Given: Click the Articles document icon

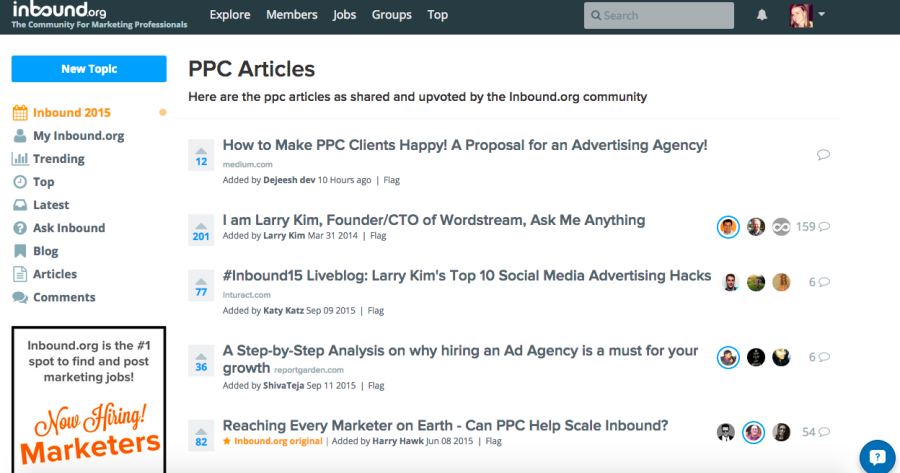Looking at the screenshot, I should pos(20,274).
